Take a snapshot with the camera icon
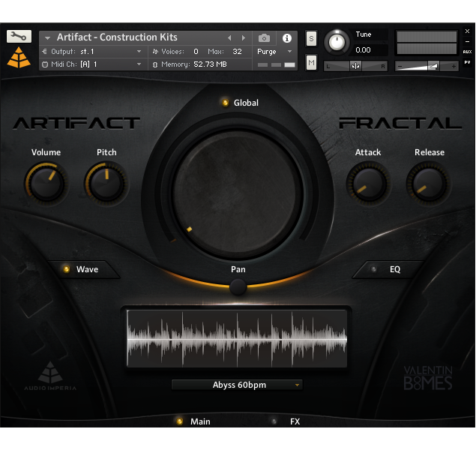The height and width of the screenshot is (450, 476). tap(264, 38)
